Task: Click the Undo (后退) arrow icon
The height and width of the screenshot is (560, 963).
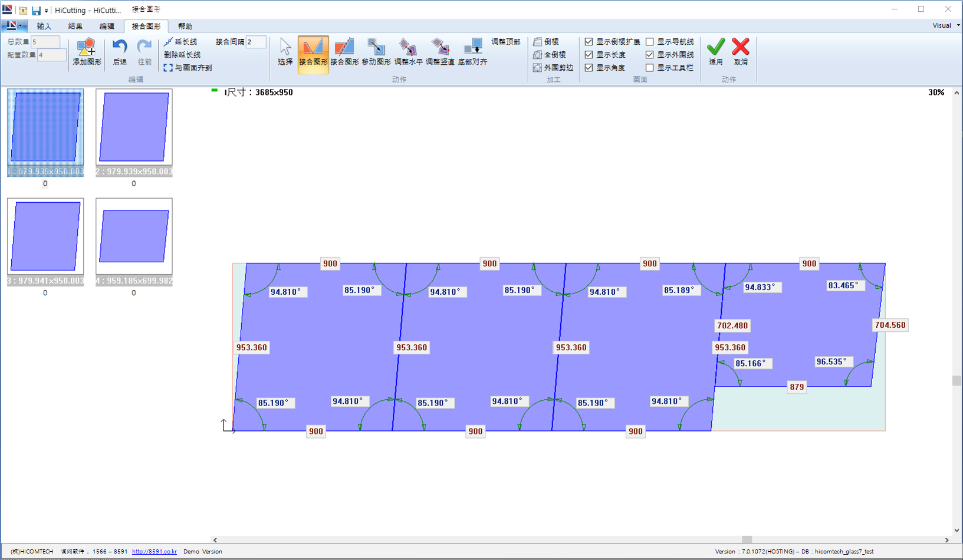Action: (120, 48)
